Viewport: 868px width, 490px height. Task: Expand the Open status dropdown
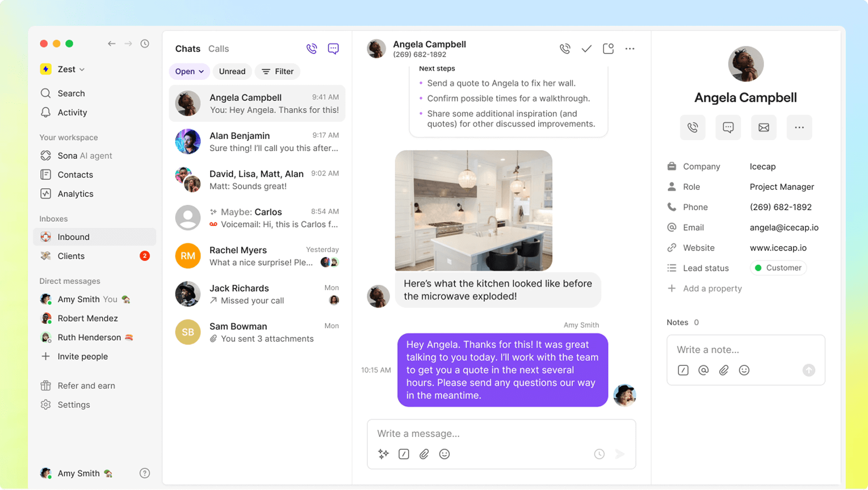point(189,71)
